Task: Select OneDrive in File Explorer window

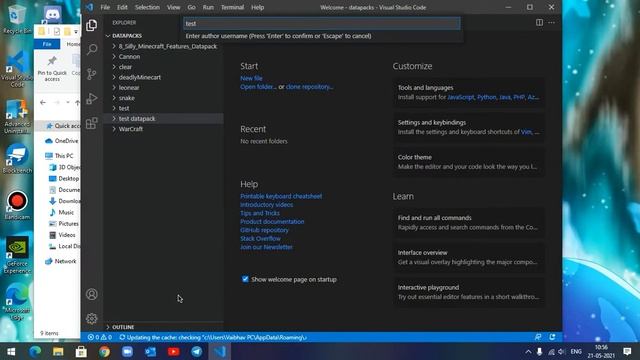Action: pyautogui.click(x=62, y=141)
